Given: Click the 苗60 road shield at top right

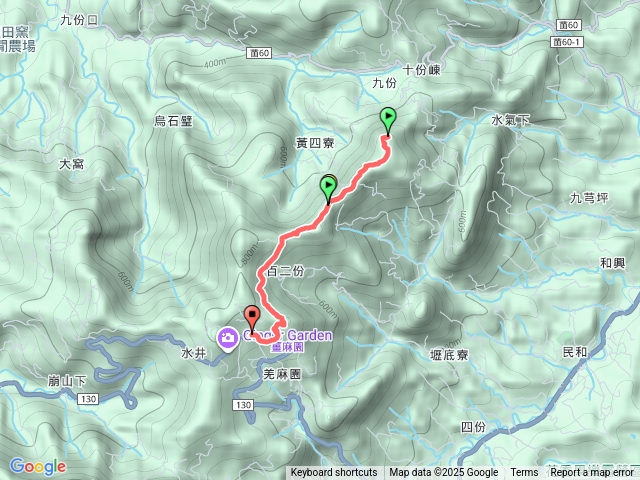Looking at the screenshot, I should (x=569, y=25).
